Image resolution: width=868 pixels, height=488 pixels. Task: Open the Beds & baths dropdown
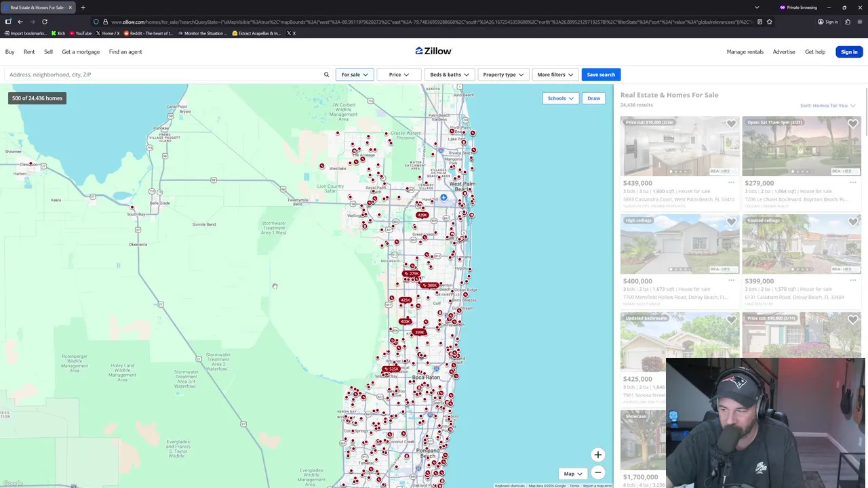449,75
